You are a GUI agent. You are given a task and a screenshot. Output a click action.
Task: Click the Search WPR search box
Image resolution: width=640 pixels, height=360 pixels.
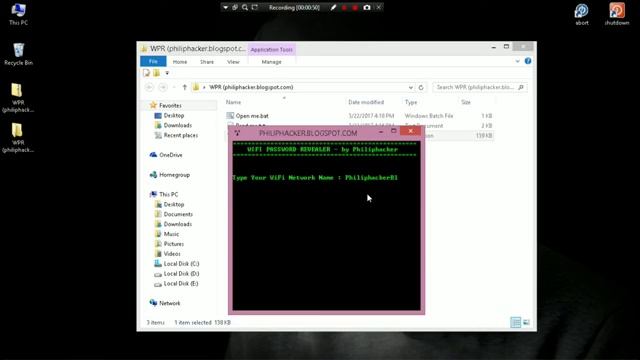tap(480, 87)
